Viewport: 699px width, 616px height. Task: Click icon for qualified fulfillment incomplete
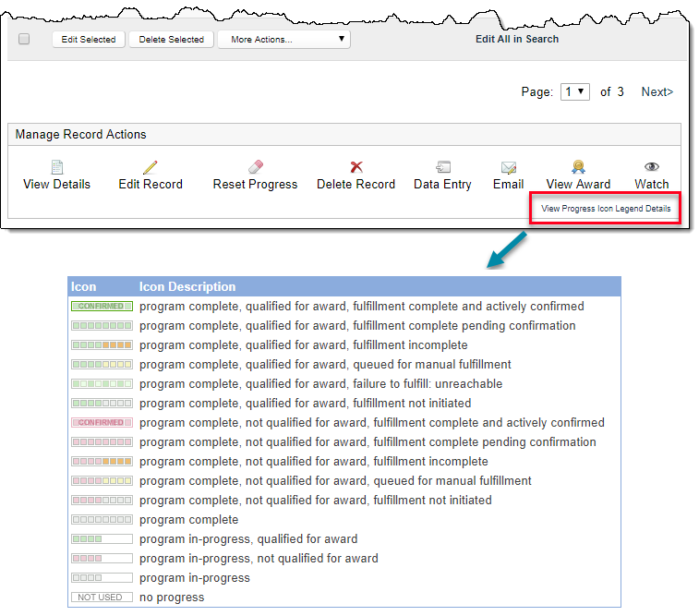(102, 345)
